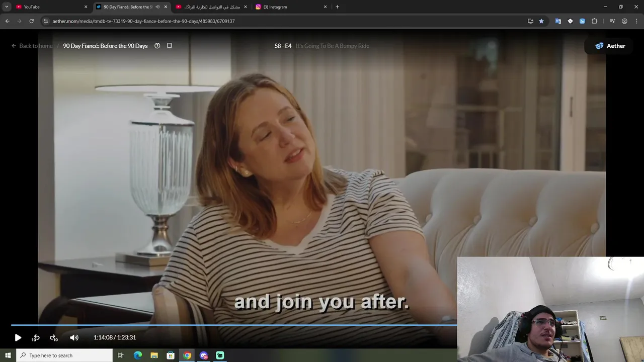Click the taskbar search box
Viewport: 644px width, 362px height.
[x=64, y=355]
